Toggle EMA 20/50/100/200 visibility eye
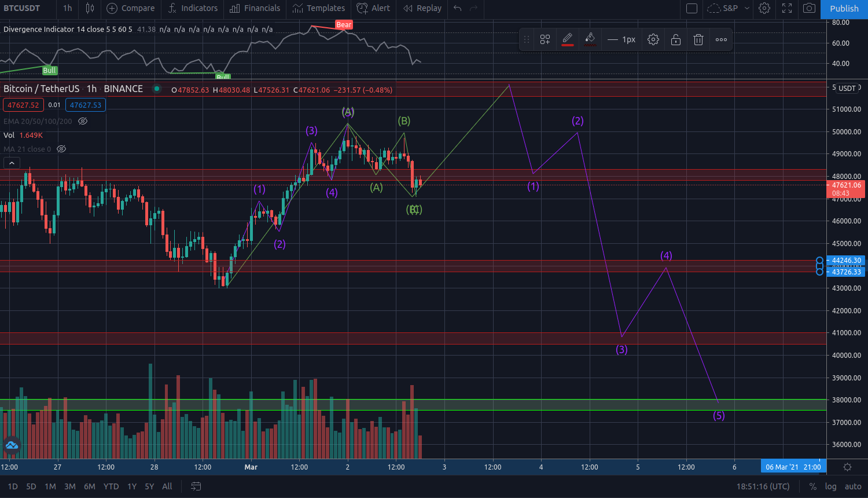 click(83, 121)
